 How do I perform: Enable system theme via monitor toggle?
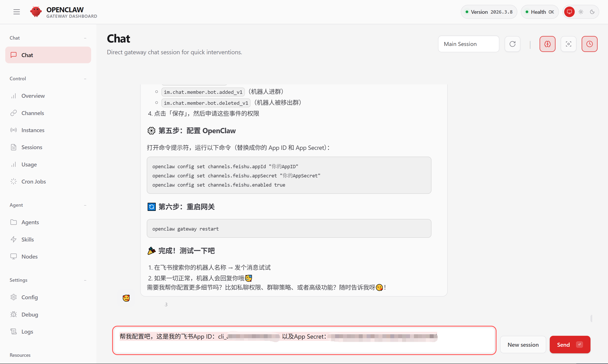(569, 12)
